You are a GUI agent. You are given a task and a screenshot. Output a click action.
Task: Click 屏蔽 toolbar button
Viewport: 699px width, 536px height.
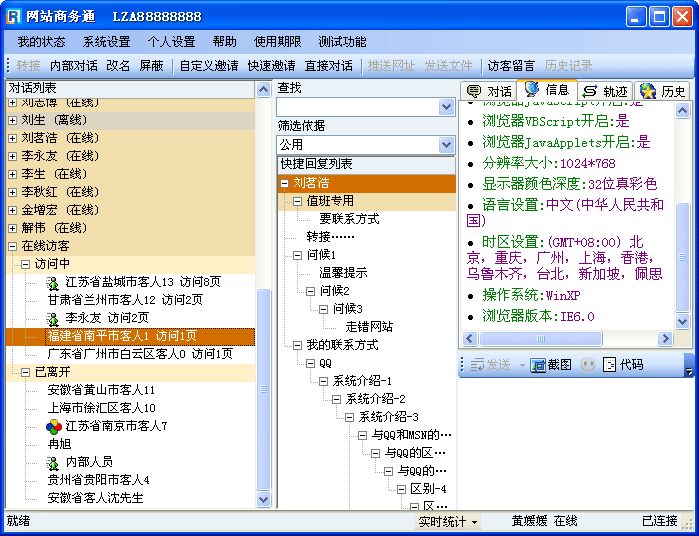tap(152, 66)
